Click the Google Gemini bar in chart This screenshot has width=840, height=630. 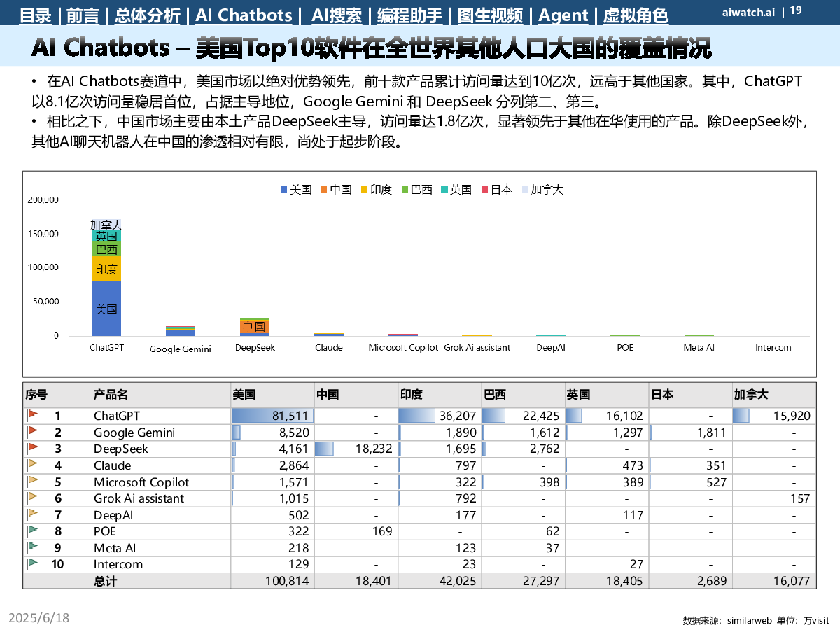pos(181,331)
